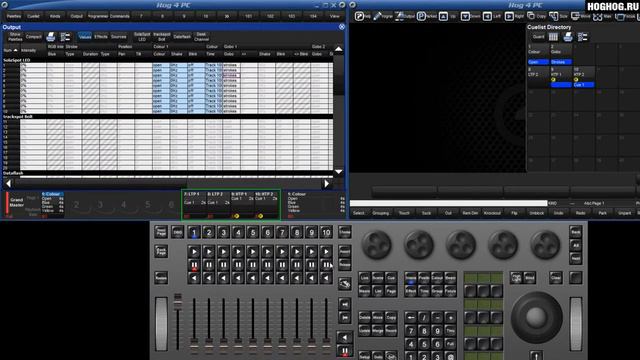Click the first parameter encoder wheel
Image resolution: width=640 pixels, height=360 pixels.
pos(377,244)
